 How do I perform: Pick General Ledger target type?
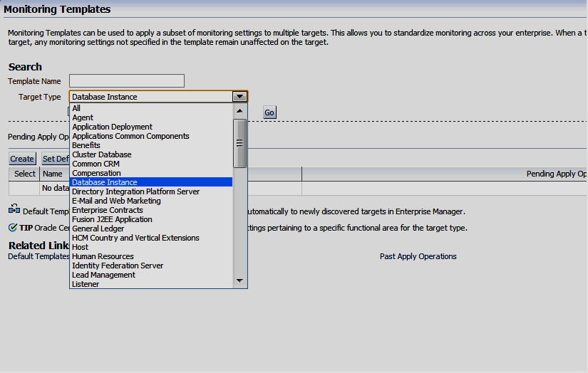coord(151,228)
